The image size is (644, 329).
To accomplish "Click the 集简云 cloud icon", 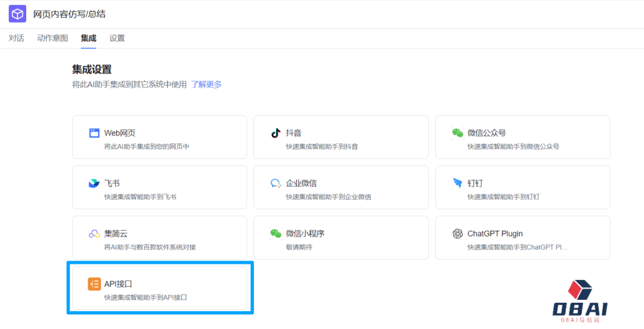I will pos(94,233).
